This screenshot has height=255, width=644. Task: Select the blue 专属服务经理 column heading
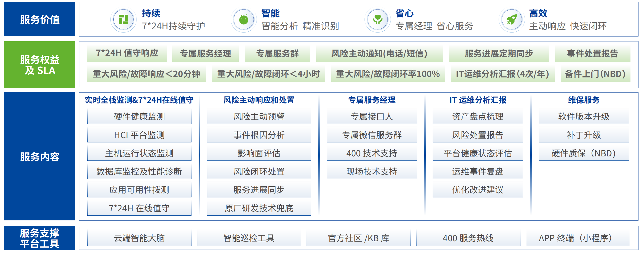(372, 100)
